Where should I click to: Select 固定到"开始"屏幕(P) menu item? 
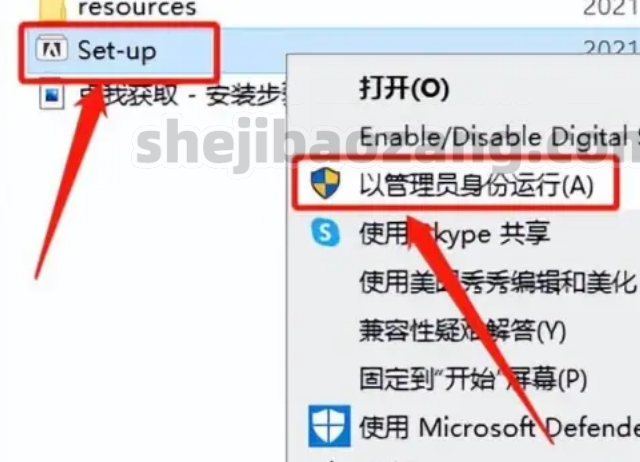[473, 378]
